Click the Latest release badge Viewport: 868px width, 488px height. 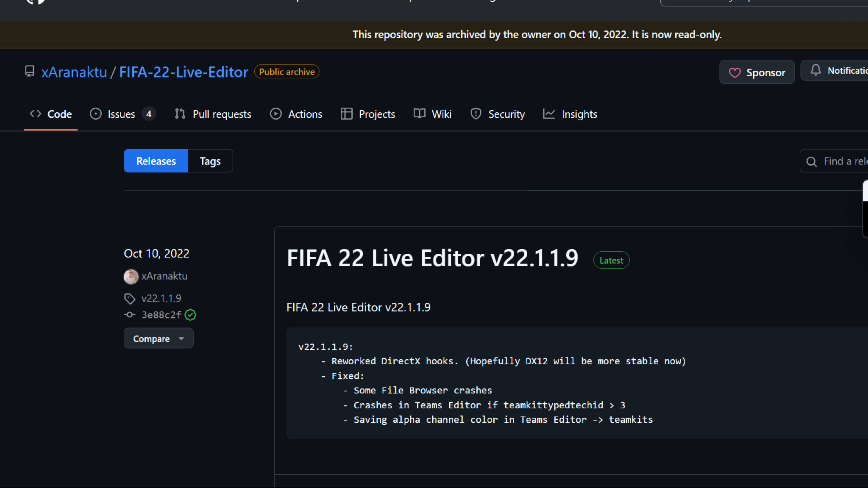tap(611, 260)
